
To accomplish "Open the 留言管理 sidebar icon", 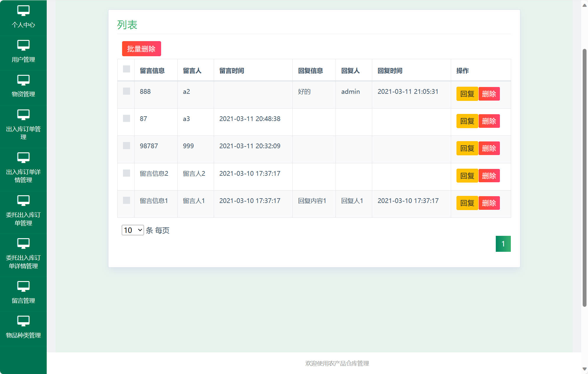I will (23, 286).
